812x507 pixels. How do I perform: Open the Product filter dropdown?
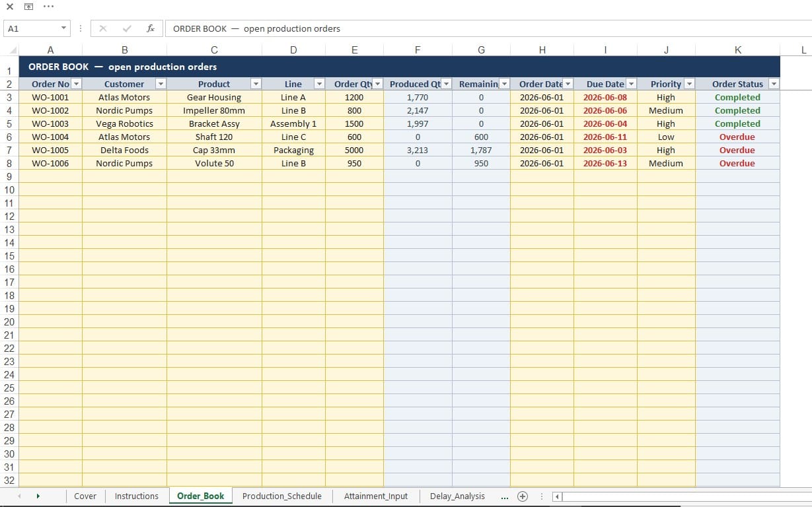point(256,84)
